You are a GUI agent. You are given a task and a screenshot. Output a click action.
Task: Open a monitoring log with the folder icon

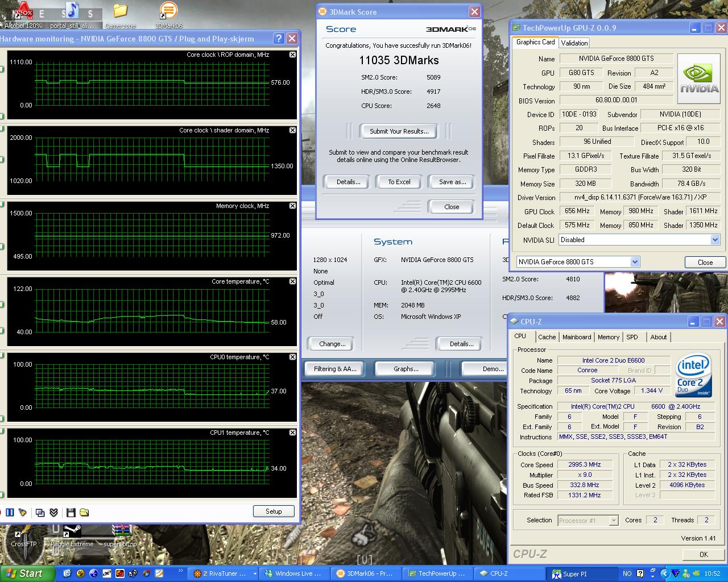pyautogui.click(x=84, y=512)
